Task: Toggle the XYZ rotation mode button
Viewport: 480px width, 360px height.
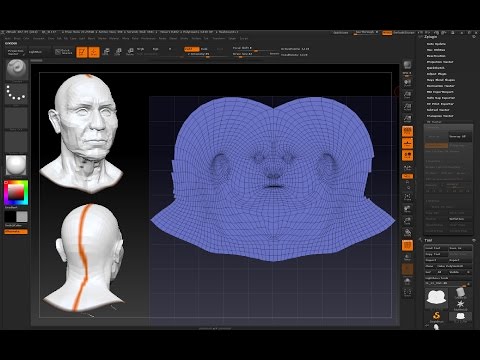Action: (407, 176)
